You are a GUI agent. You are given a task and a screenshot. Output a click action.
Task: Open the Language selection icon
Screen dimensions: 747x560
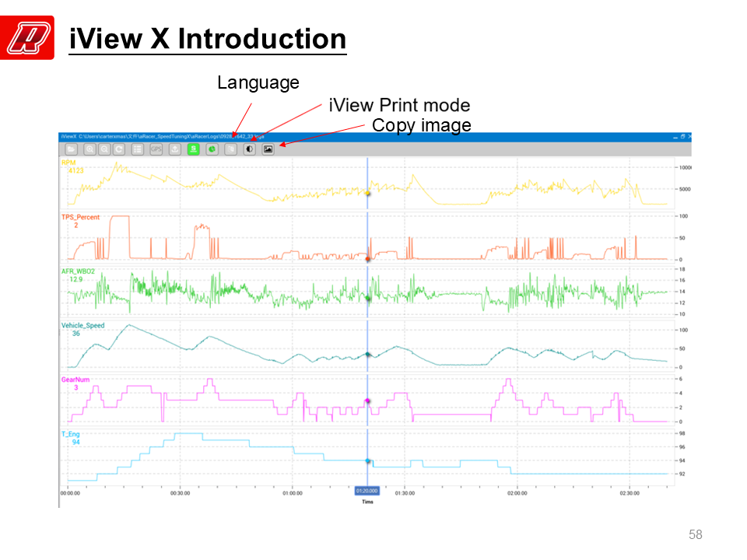point(230,149)
